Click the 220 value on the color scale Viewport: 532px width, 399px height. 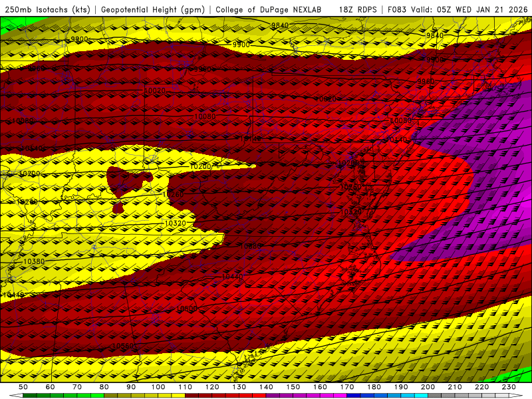(x=481, y=387)
